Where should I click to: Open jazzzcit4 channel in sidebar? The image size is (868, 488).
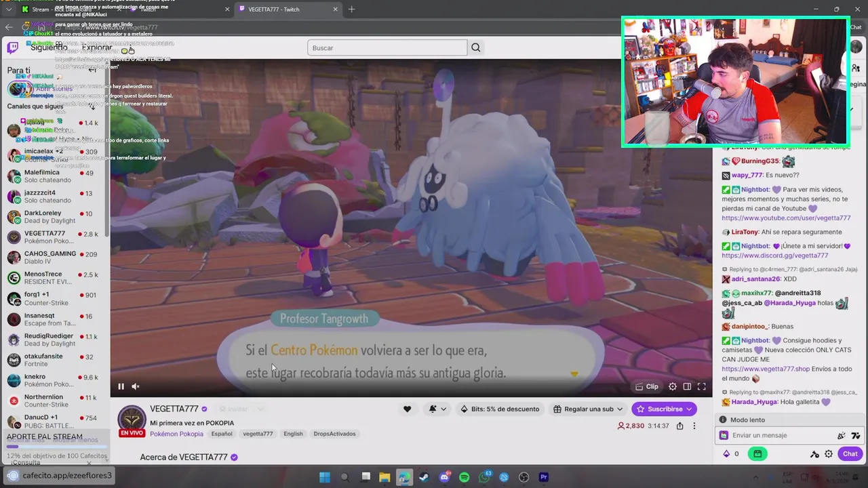pyautogui.click(x=54, y=197)
